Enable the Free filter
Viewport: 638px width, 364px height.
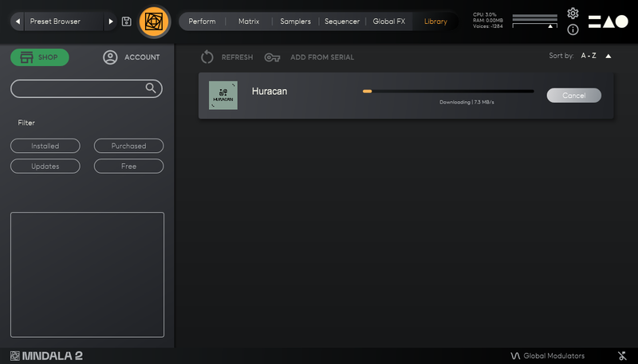128,166
